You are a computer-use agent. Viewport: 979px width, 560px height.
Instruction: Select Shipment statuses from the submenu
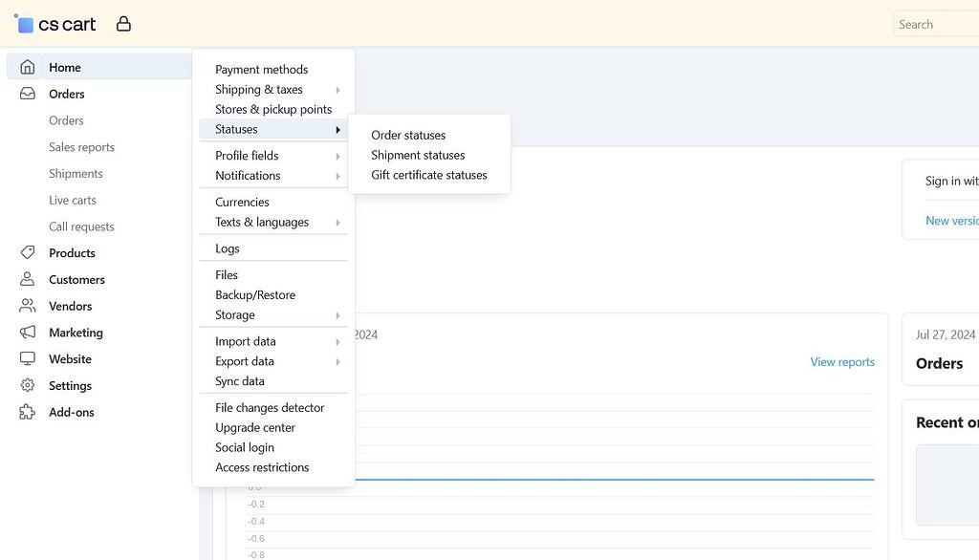pyautogui.click(x=418, y=155)
